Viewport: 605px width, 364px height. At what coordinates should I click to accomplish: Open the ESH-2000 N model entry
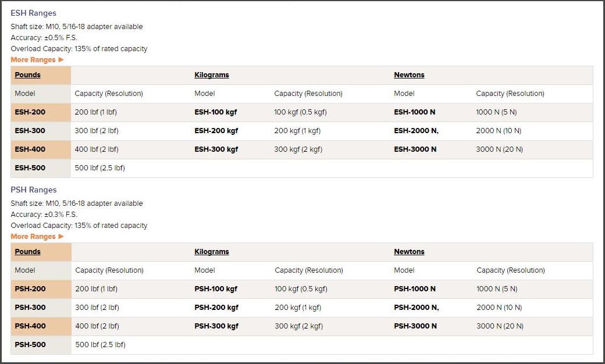(416, 131)
